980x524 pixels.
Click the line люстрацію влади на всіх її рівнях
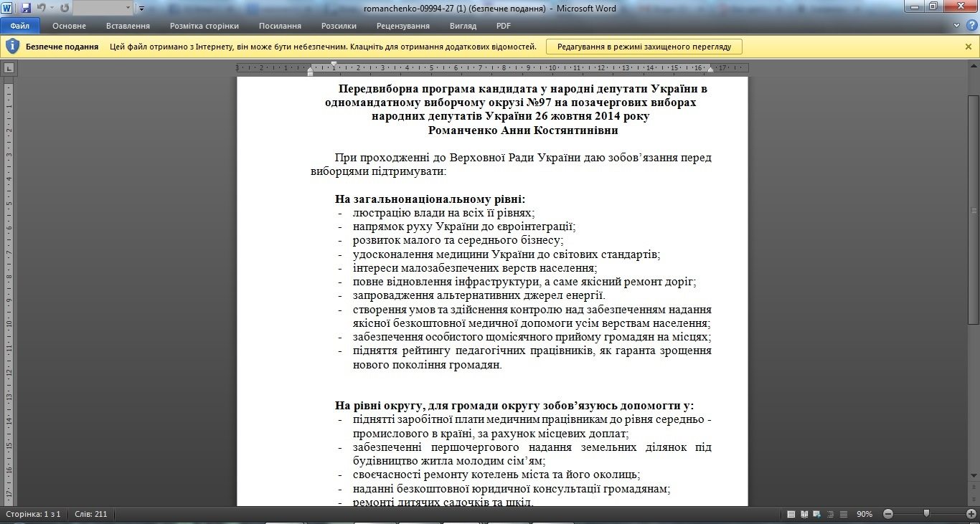click(443, 213)
